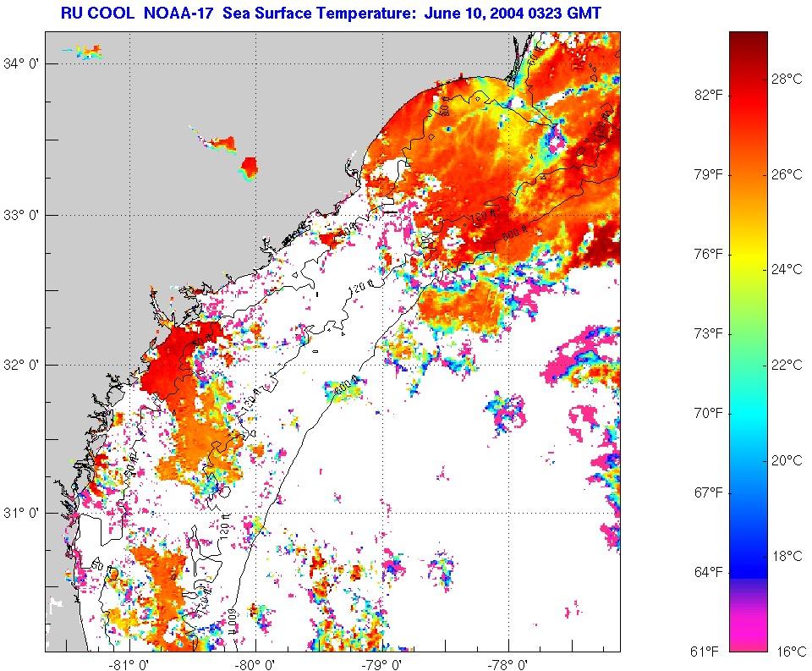
Task: Select the latitude label 32° 0'
Action: tap(20, 365)
